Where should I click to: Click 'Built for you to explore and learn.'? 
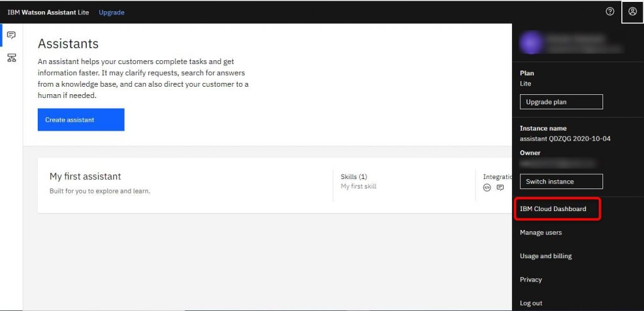[100, 191]
